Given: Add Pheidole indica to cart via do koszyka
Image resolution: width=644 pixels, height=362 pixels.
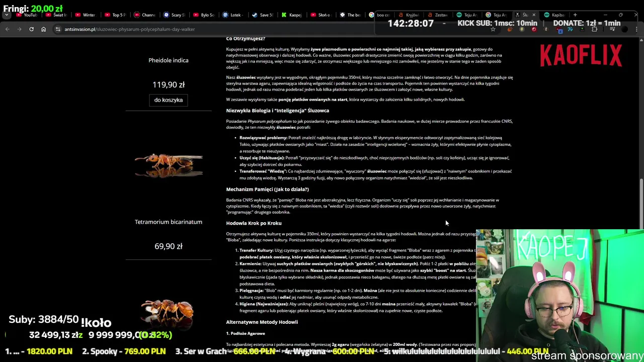Looking at the screenshot, I should point(168,100).
